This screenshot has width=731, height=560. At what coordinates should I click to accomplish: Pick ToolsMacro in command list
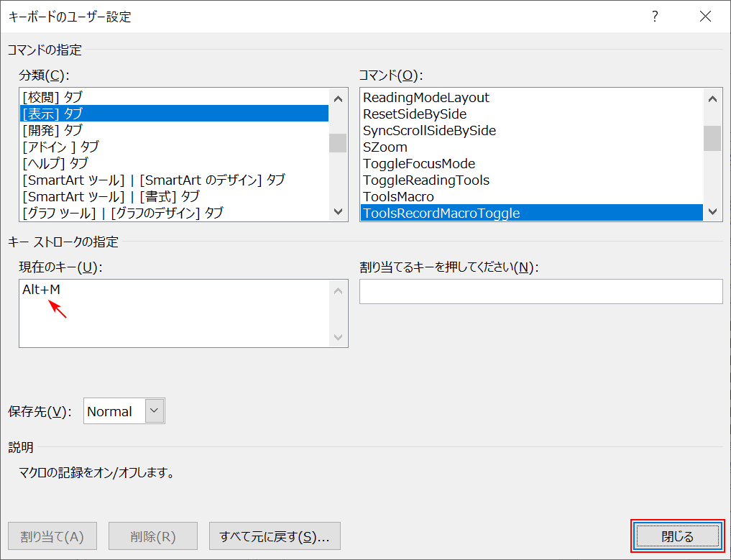[x=398, y=196]
